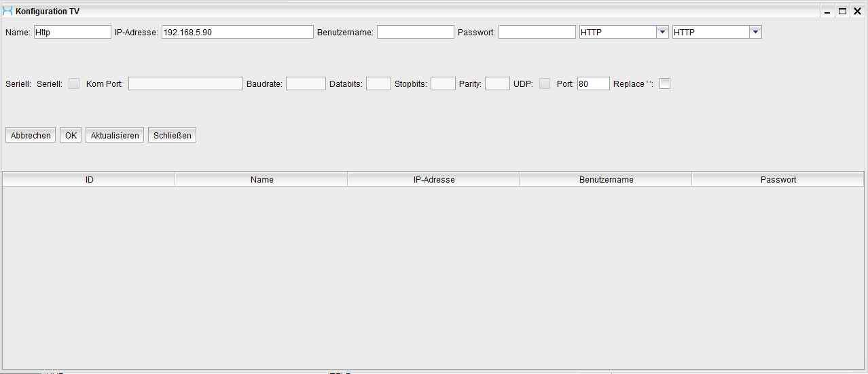Select the IP-Adresse column header
This screenshot has width=868, height=374.
433,179
